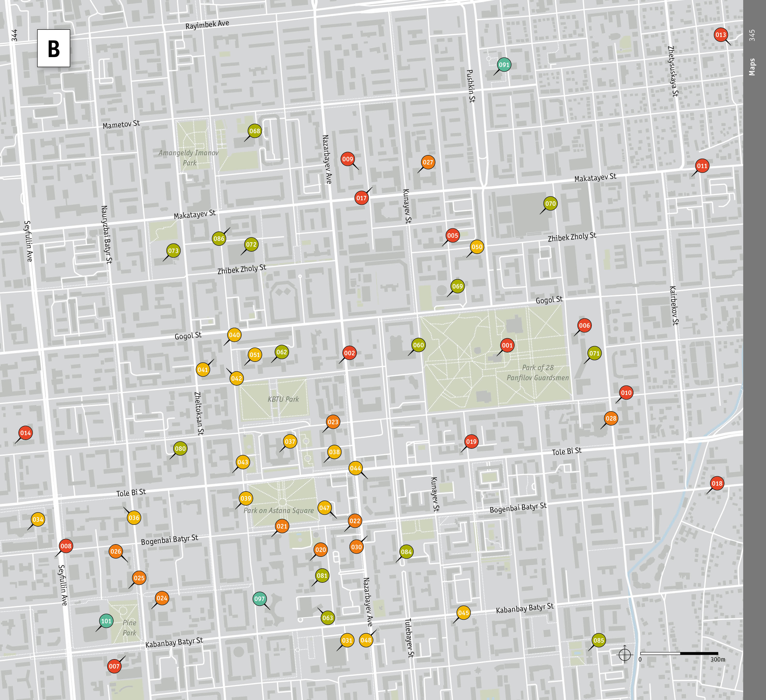This screenshot has height=700, width=766.
Task: Select yellow map pin 045
Action: [463, 613]
